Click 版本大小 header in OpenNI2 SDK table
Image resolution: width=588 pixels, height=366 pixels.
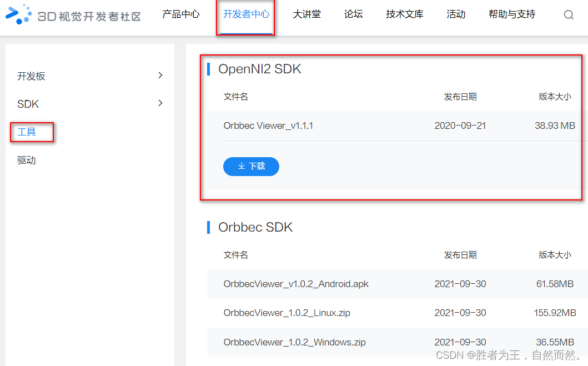555,97
